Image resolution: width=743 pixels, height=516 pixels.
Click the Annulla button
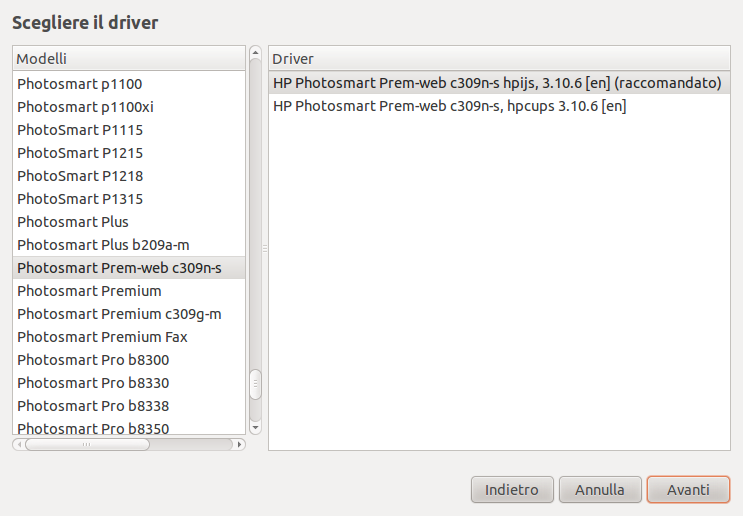[600, 489]
